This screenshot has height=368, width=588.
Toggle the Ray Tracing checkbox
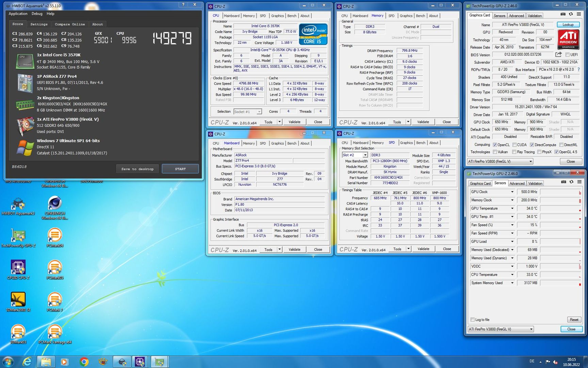[x=514, y=152]
